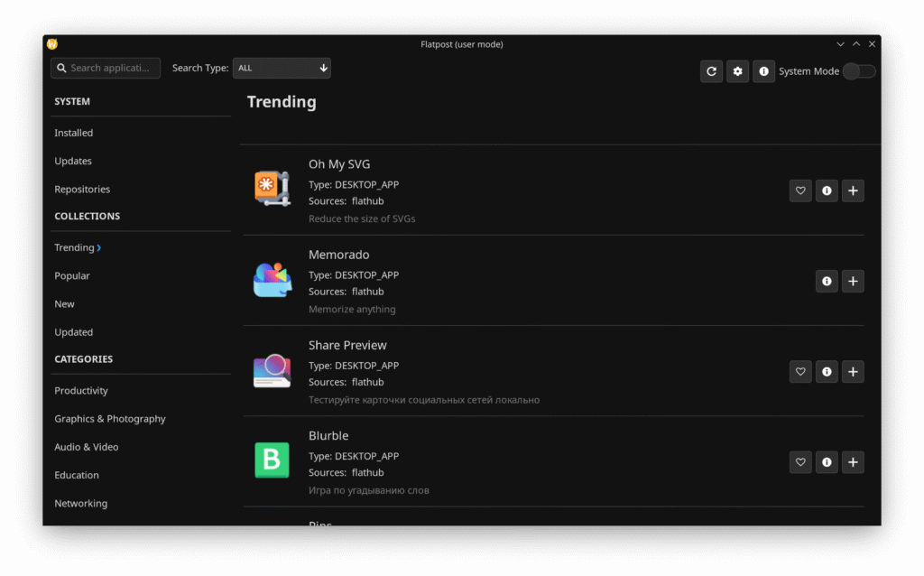Show details for Share Preview
The image size is (924, 576).
[x=827, y=371]
